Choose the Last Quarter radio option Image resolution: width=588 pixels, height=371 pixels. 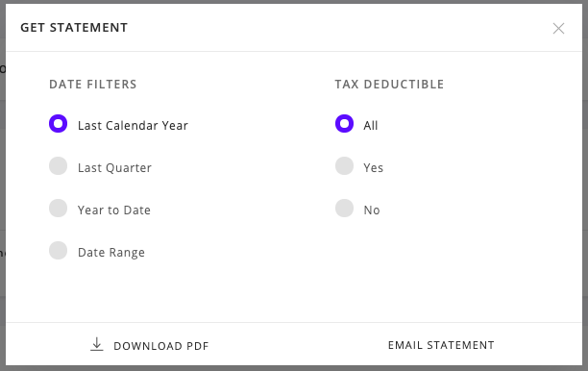(58, 166)
